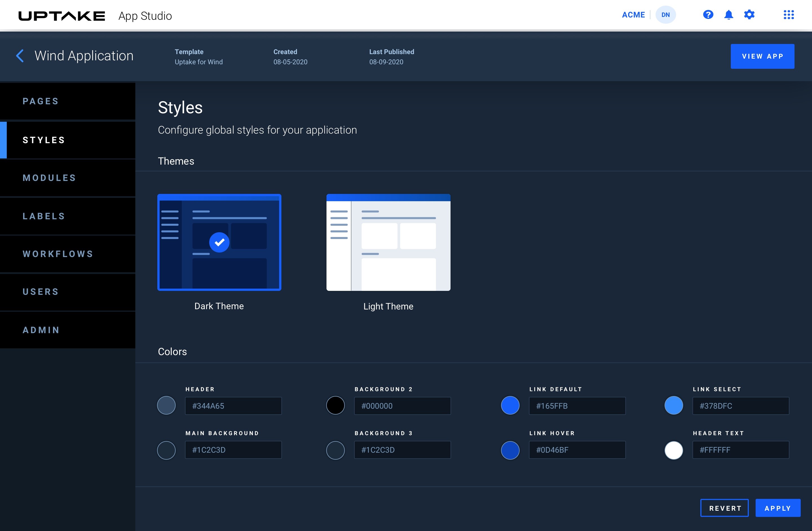
Task: Switch to the Pages section
Action: 68,101
